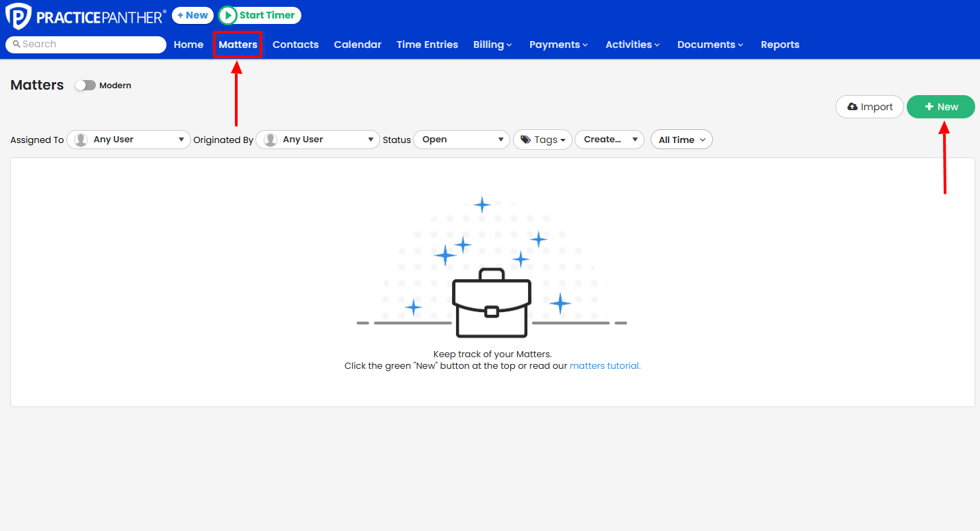This screenshot has width=980, height=531.
Task: Click the tags icon in the Tags filter
Action: coord(527,139)
